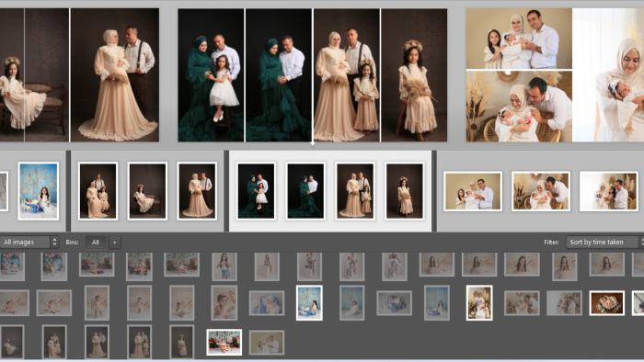The height and width of the screenshot is (362, 644).
Task: Add a new bin with plus button
Action: click(x=115, y=243)
